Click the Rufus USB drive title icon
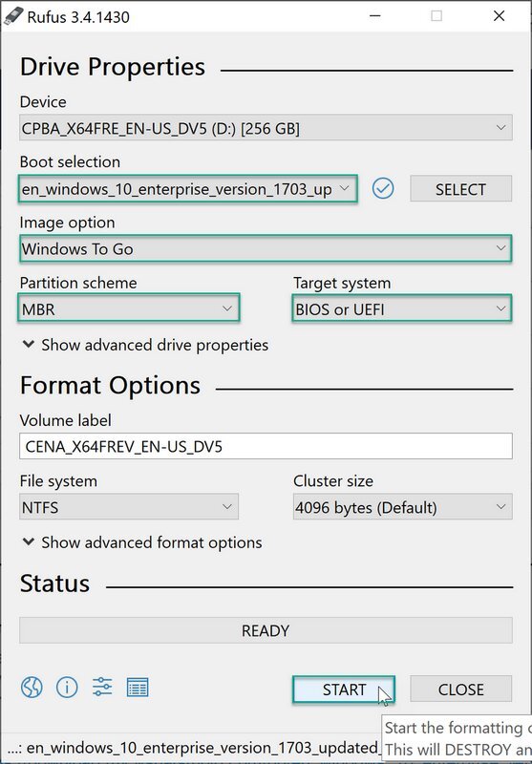This screenshot has height=764, width=532. tap(12, 16)
